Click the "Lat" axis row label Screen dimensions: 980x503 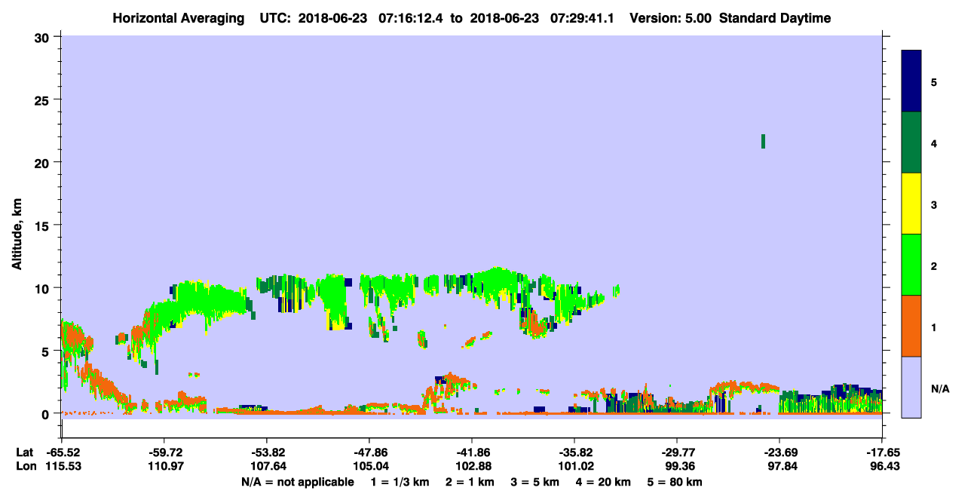click(x=25, y=452)
